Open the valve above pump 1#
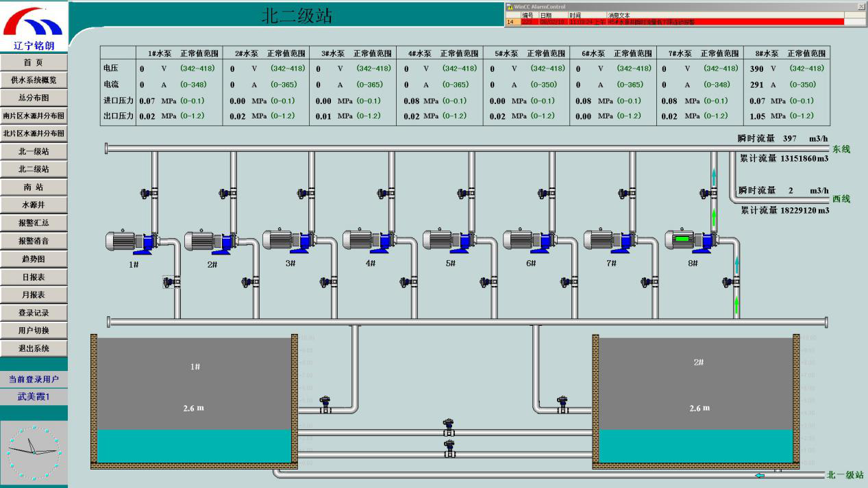Viewport: 868px width, 488px height. coord(147,194)
